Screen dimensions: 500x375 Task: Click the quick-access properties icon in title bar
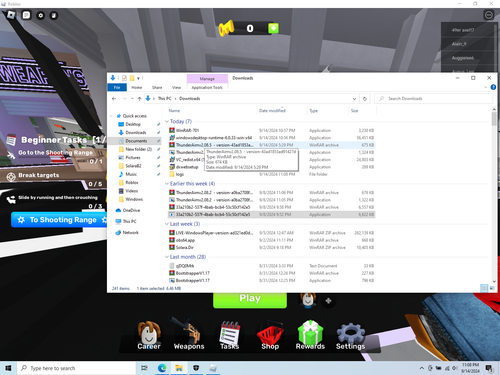124,78
